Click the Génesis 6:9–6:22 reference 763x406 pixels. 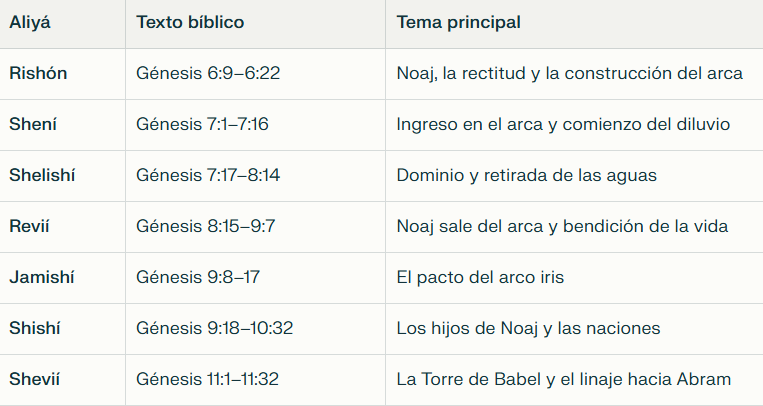pos(207,73)
